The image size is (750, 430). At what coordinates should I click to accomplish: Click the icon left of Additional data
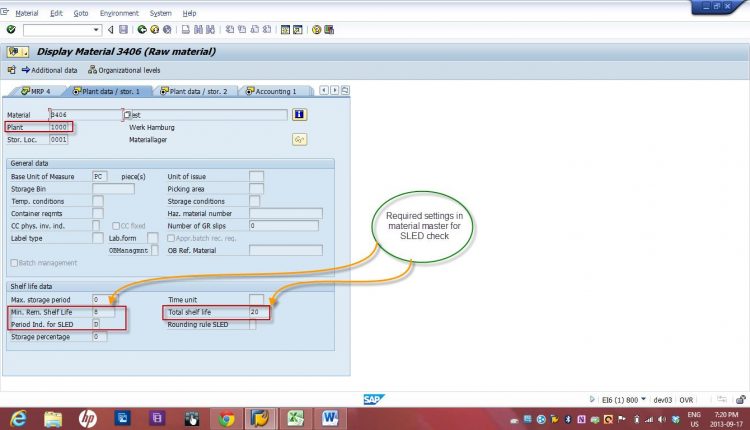pyautogui.click(x=11, y=70)
